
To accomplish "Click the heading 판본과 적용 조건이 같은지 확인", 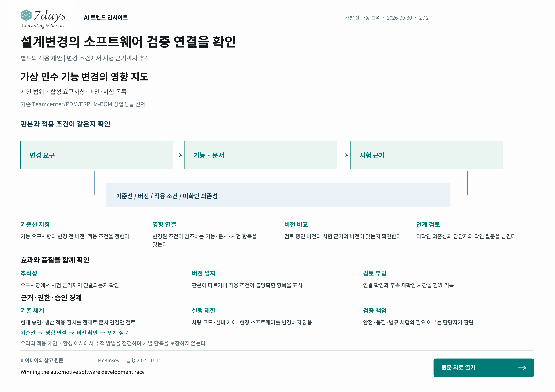I will (65, 124).
